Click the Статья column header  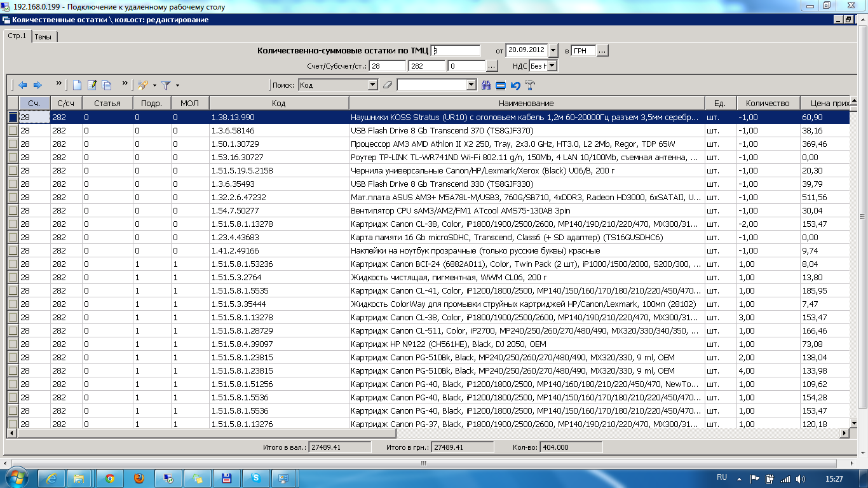click(107, 103)
